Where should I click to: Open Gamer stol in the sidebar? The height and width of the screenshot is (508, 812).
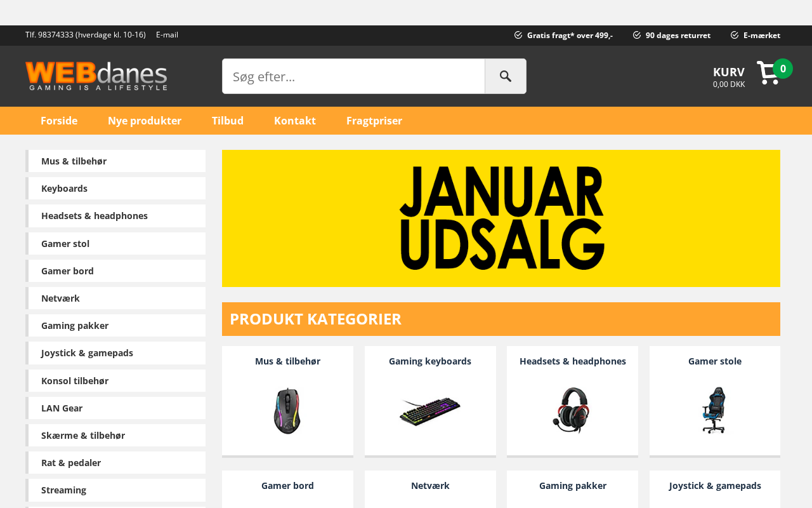pyautogui.click(x=115, y=244)
